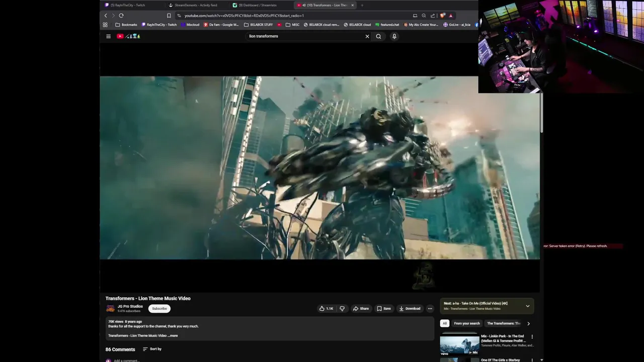Open new browser tab with plus icon
This screenshot has width=644, height=362.
(x=362, y=5)
